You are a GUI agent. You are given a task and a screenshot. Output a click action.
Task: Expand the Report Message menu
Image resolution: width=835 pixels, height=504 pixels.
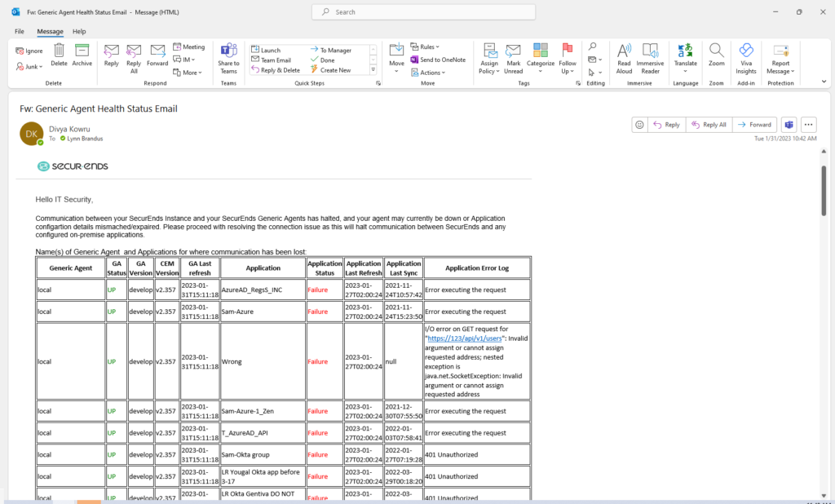780,59
